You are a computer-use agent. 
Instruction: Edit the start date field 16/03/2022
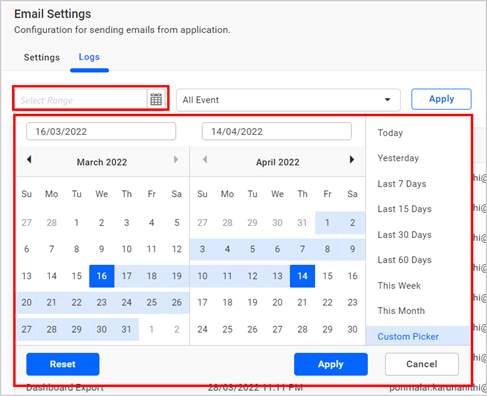101,131
